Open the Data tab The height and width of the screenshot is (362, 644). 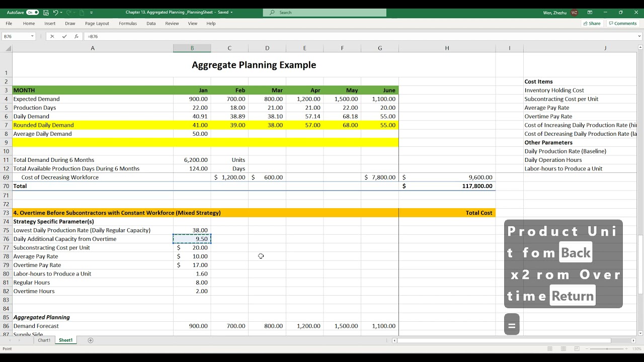coord(151,23)
